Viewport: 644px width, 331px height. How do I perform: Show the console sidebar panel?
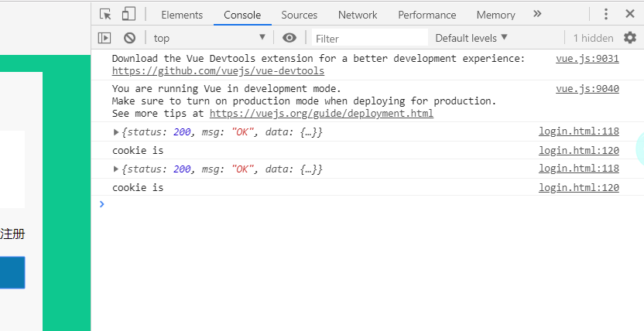click(x=104, y=38)
